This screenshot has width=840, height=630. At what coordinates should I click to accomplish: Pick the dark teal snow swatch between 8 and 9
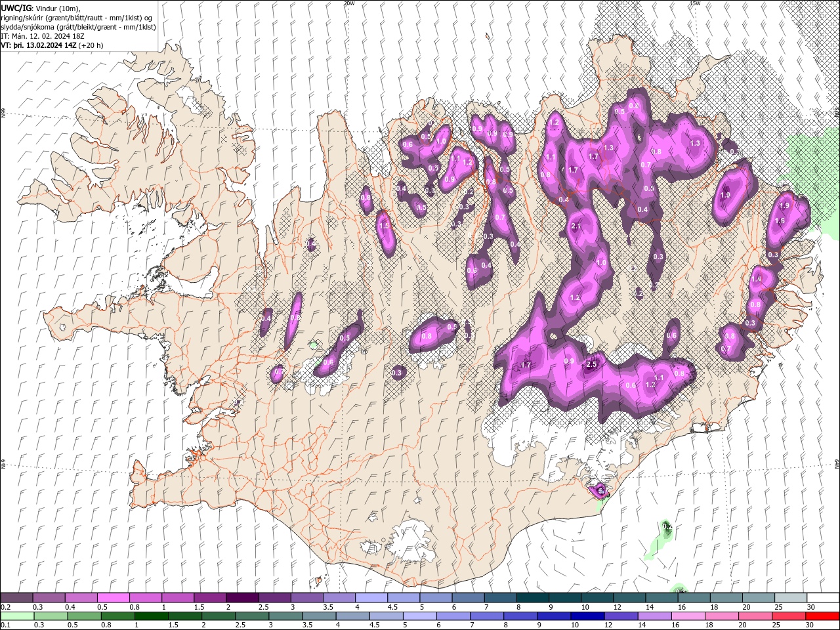[532, 598]
